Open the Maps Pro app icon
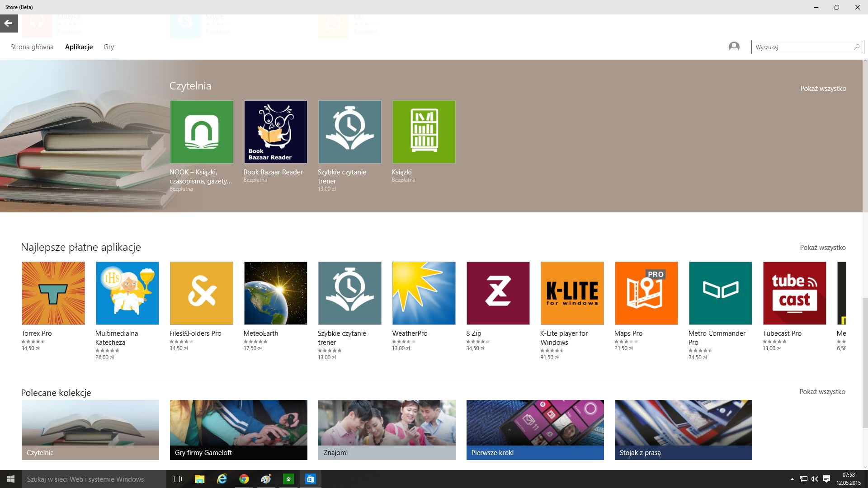Image resolution: width=868 pixels, height=488 pixels. (x=646, y=293)
